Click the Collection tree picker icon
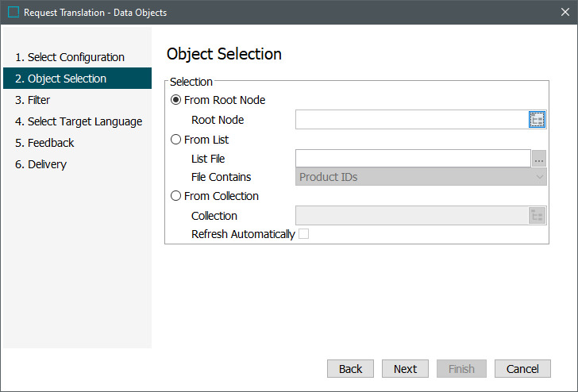Image resolution: width=578 pixels, height=392 pixels. (538, 215)
